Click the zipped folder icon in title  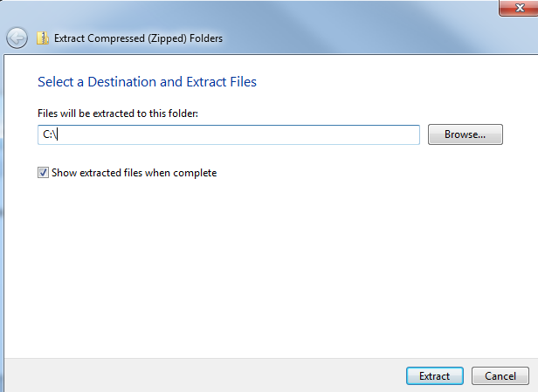[42, 38]
